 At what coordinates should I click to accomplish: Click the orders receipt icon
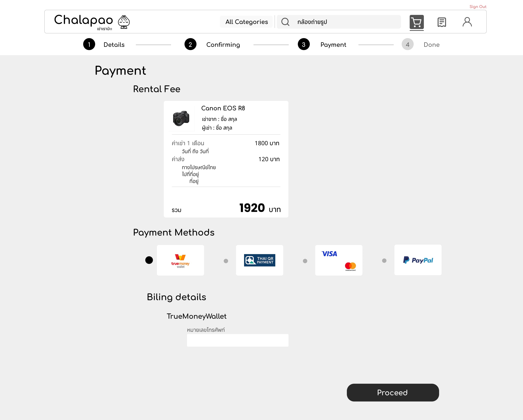click(x=441, y=22)
